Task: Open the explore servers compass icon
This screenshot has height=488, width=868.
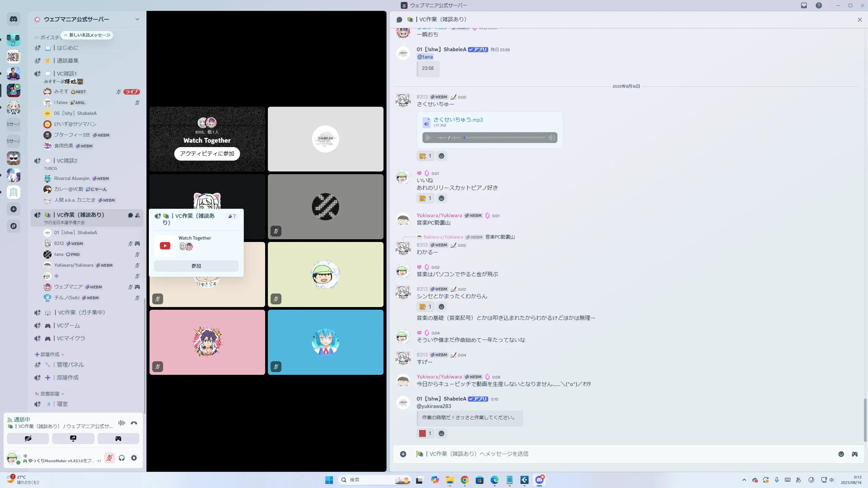Action: [x=14, y=226]
